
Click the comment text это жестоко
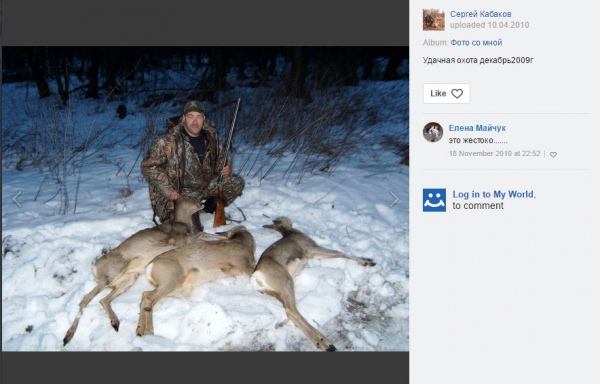(x=478, y=140)
